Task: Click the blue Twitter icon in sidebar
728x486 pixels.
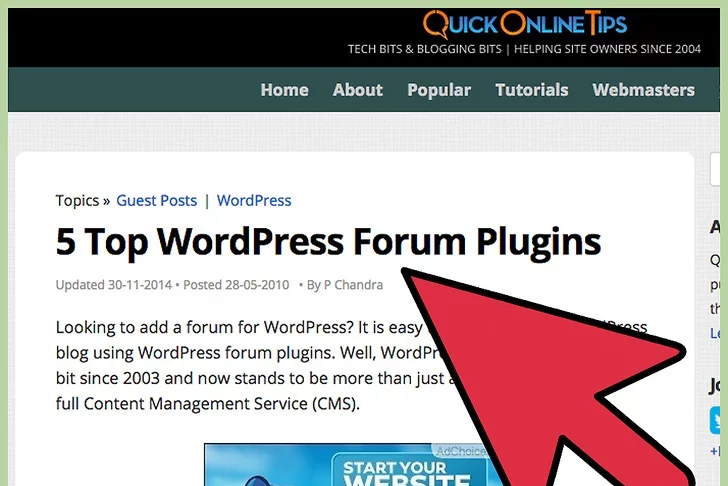Action: 719,420
